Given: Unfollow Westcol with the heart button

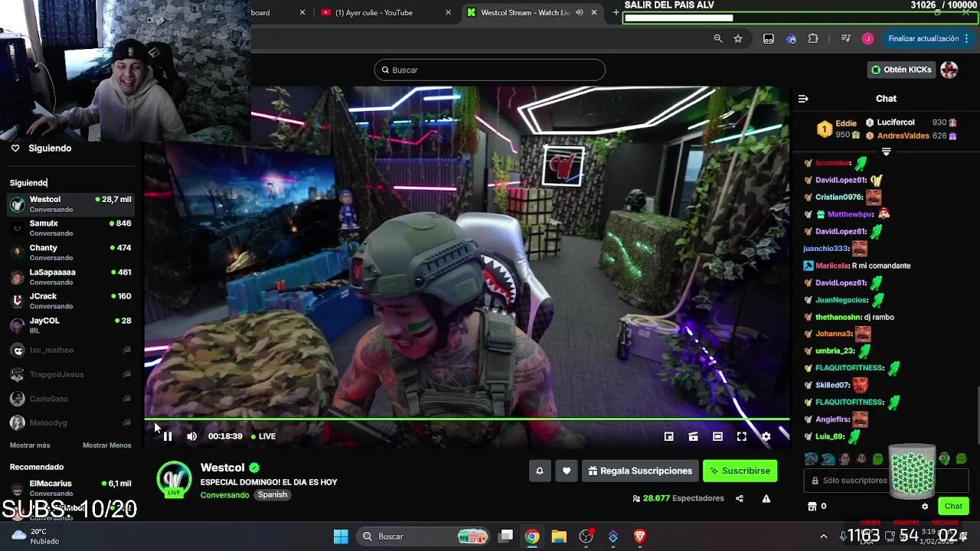Looking at the screenshot, I should click(x=566, y=471).
